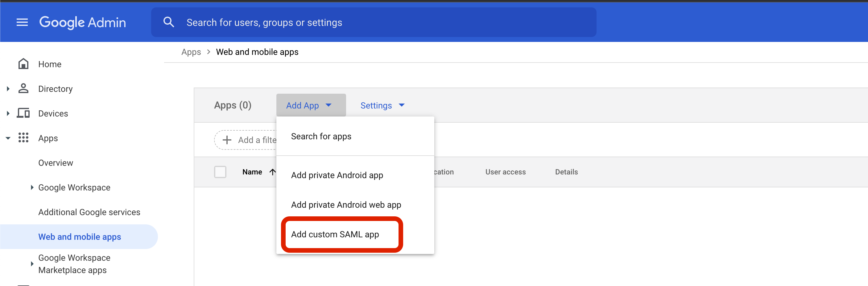Screen dimensions: 868x286
Task: Click the search magnifier icon
Action: click(x=169, y=22)
